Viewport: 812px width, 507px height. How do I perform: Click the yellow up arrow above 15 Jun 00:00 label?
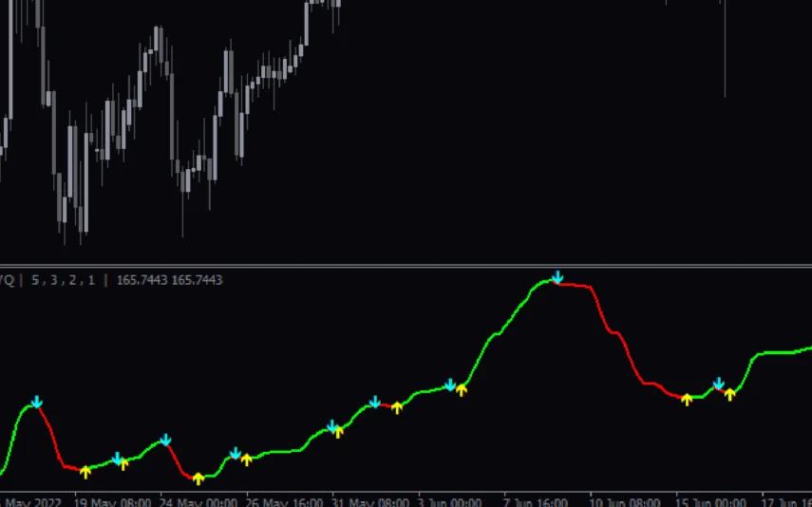tap(687, 399)
